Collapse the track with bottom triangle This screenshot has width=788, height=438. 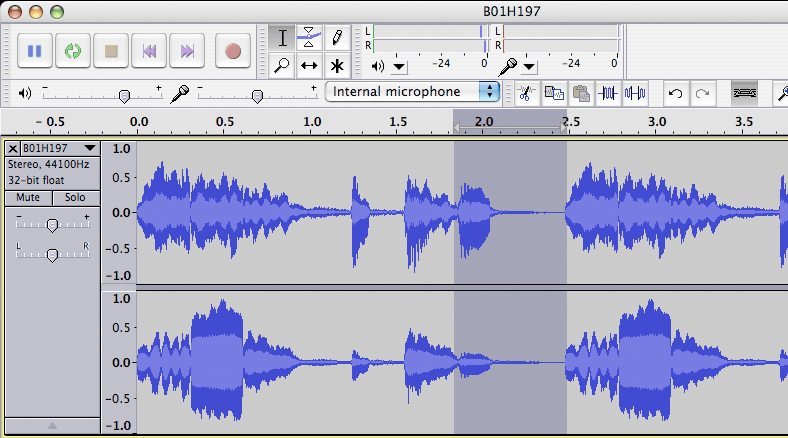click(52, 425)
